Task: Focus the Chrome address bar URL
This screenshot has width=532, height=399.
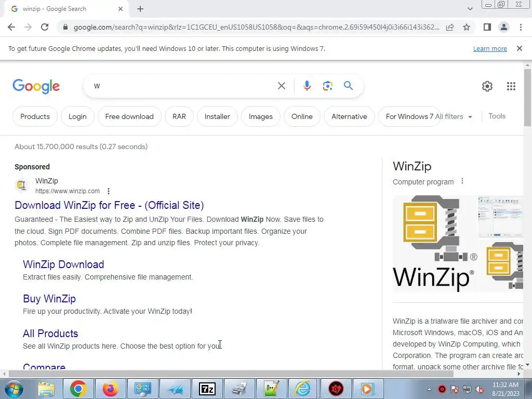Action: (x=256, y=27)
